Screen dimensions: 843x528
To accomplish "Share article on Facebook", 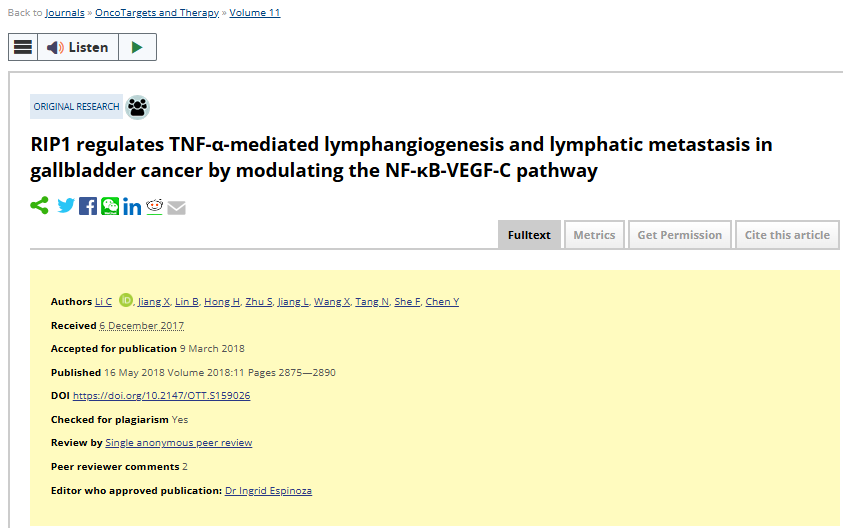I will (x=88, y=206).
